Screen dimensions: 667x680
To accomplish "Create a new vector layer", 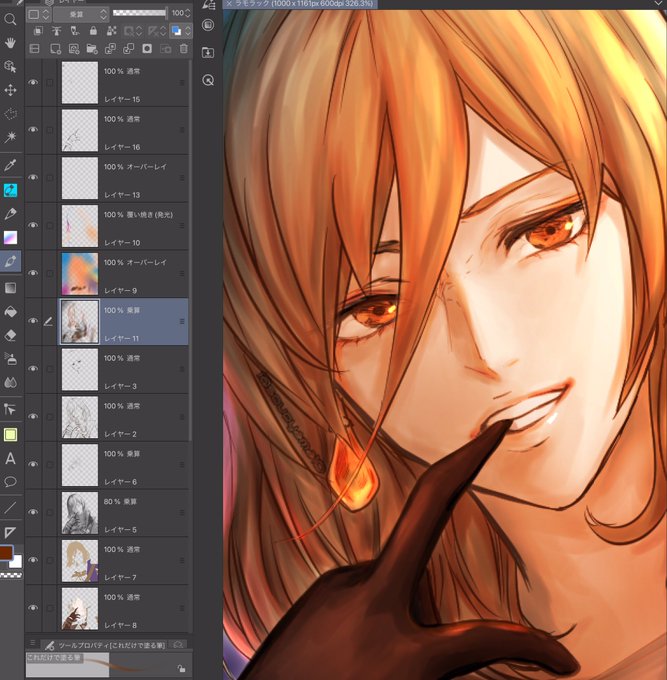I will click(x=74, y=49).
